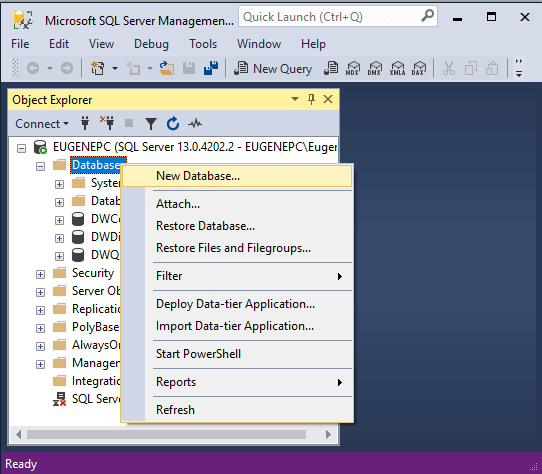Toggle the Object Explorer auto-hide pin
Screen dimensions: 542x474
click(311, 100)
